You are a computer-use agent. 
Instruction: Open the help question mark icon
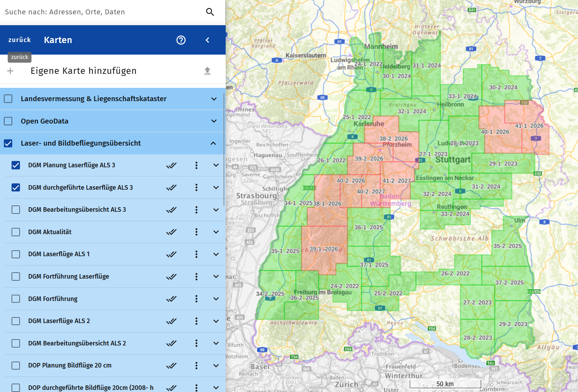click(x=181, y=40)
